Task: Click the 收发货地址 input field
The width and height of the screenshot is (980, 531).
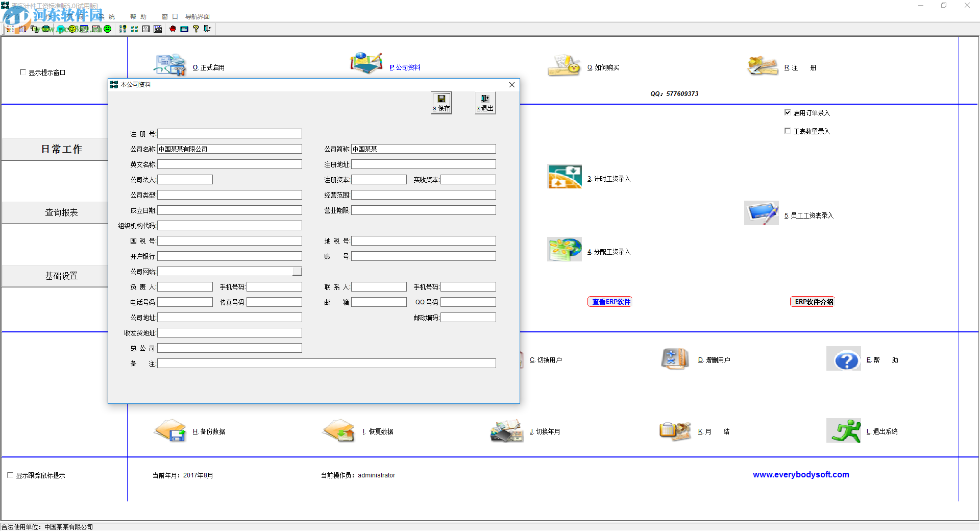Action: click(230, 333)
